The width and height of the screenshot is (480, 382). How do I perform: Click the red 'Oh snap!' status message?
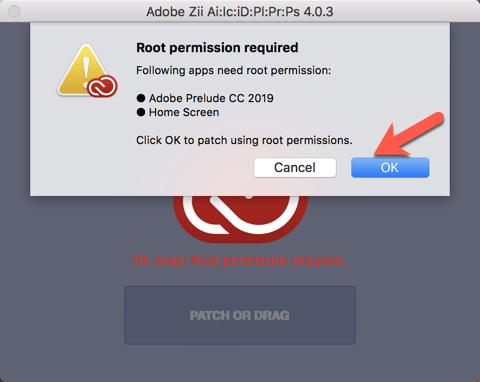pyautogui.click(x=240, y=260)
